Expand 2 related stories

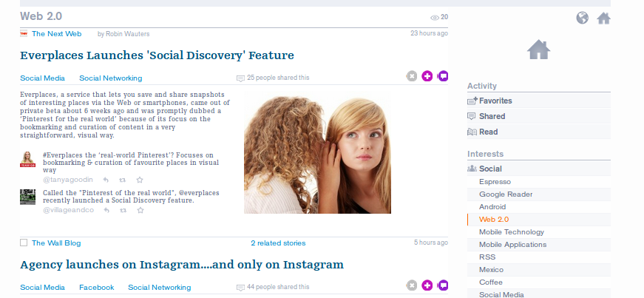(x=277, y=243)
